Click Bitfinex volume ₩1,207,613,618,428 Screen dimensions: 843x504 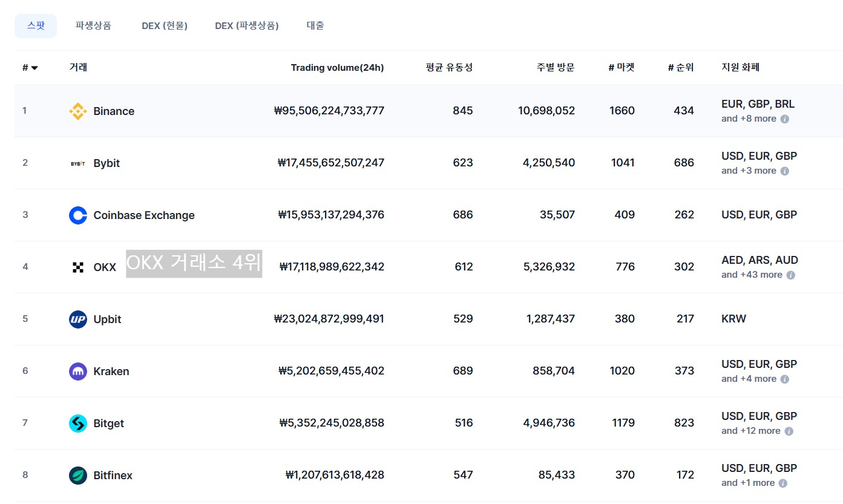point(335,475)
